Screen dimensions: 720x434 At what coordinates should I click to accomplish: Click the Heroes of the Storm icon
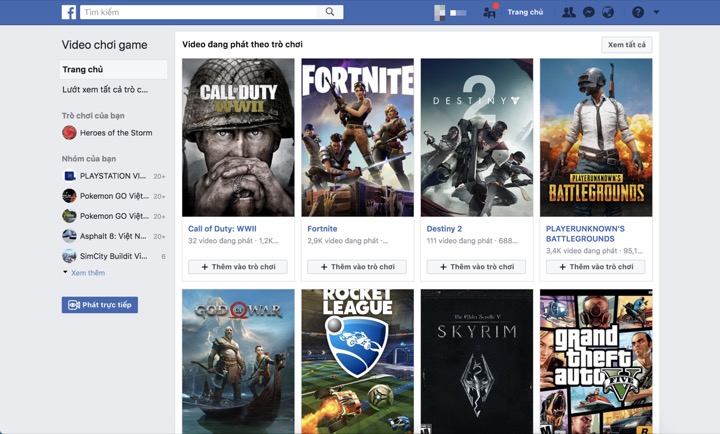[69, 133]
